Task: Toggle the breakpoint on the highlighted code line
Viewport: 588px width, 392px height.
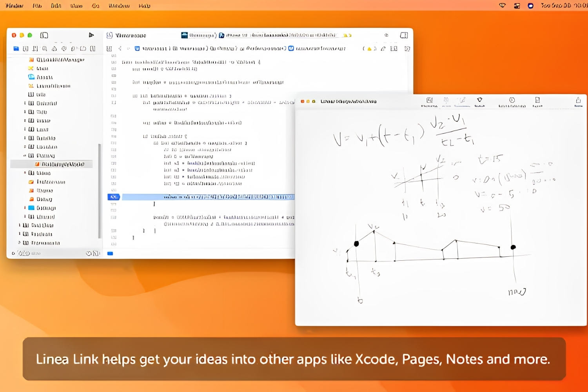Action: pyautogui.click(x=114, y=197)
